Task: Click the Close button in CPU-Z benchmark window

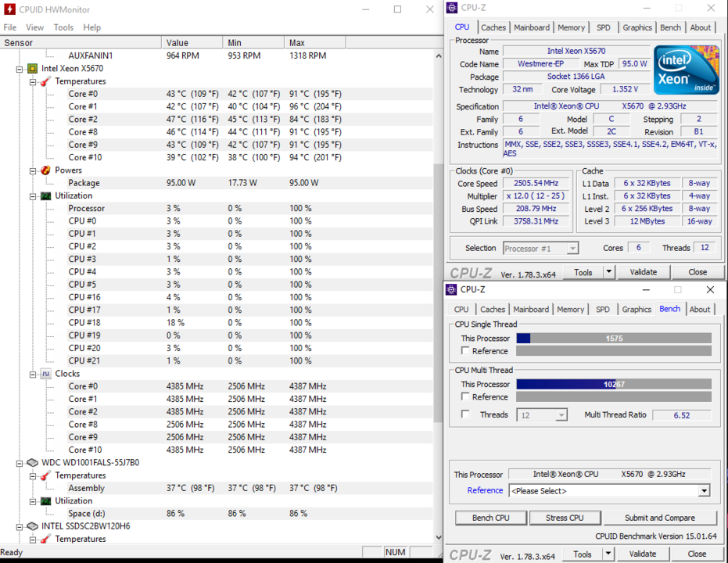Action: [x=697, y=554]
